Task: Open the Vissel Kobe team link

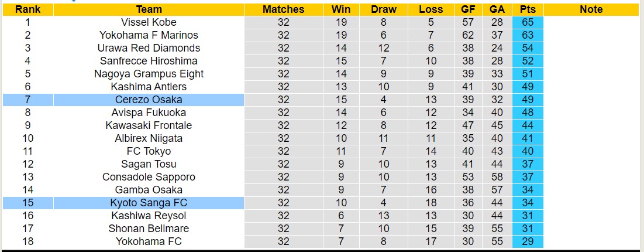Action: 149,22
